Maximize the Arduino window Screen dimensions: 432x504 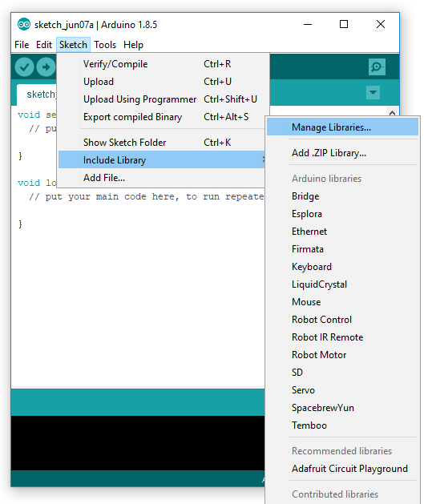click(x=344, y=24)
